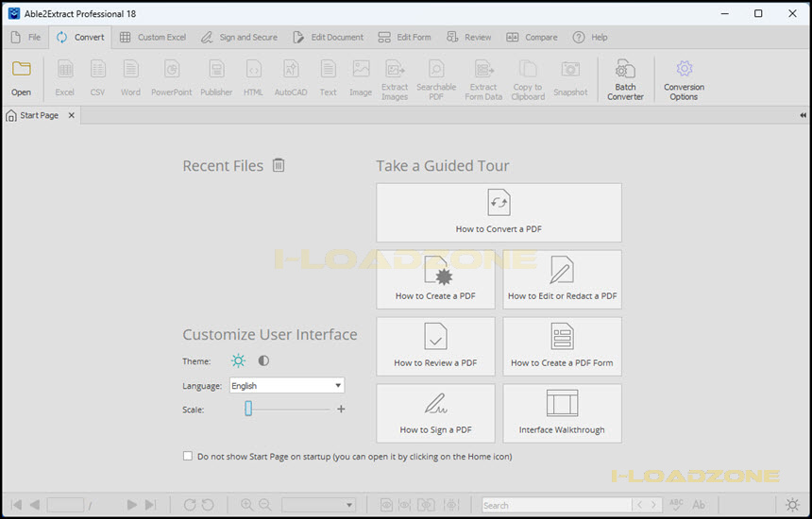812x519 pixels.
Task: Open the Review tab
Action: pyautogui.click(x=468, y=37)
